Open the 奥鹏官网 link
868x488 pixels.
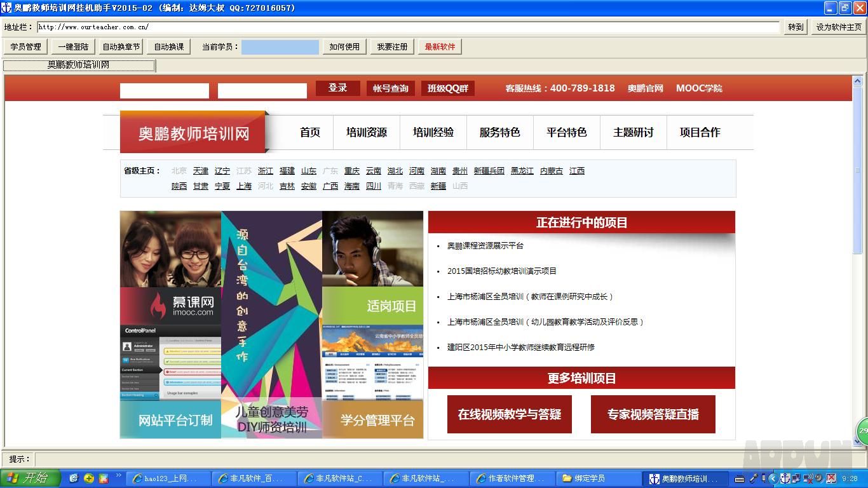point(645,88)
